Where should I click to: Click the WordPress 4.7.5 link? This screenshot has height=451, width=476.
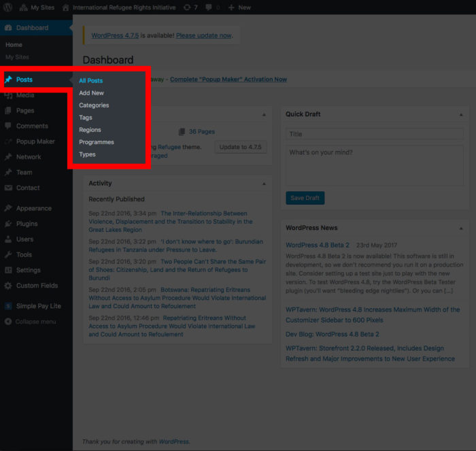pyautogui.click(x=115, y=35)
